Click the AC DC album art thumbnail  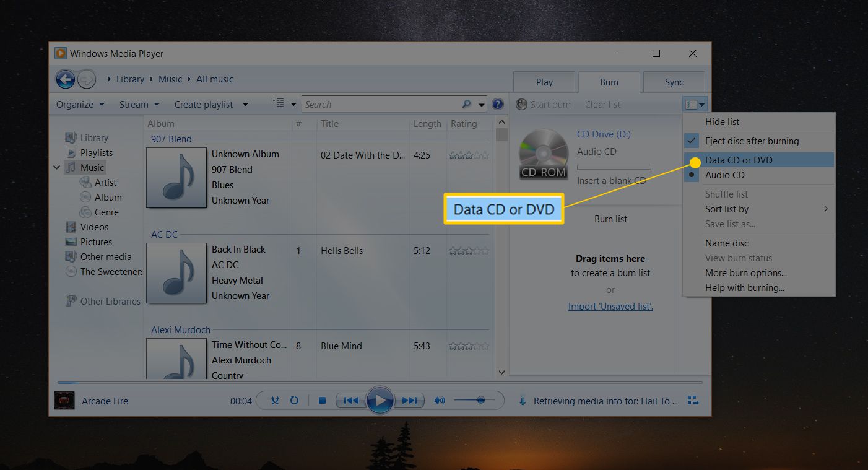176,273
